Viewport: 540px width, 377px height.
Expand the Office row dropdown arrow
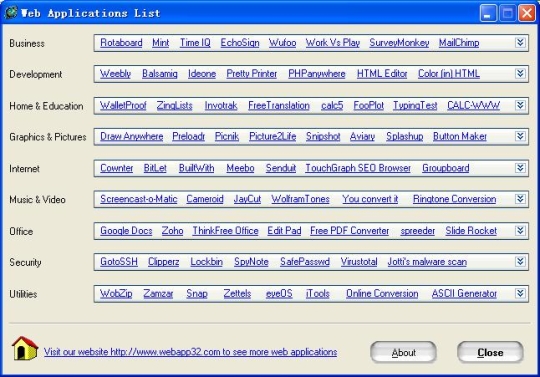520,231
